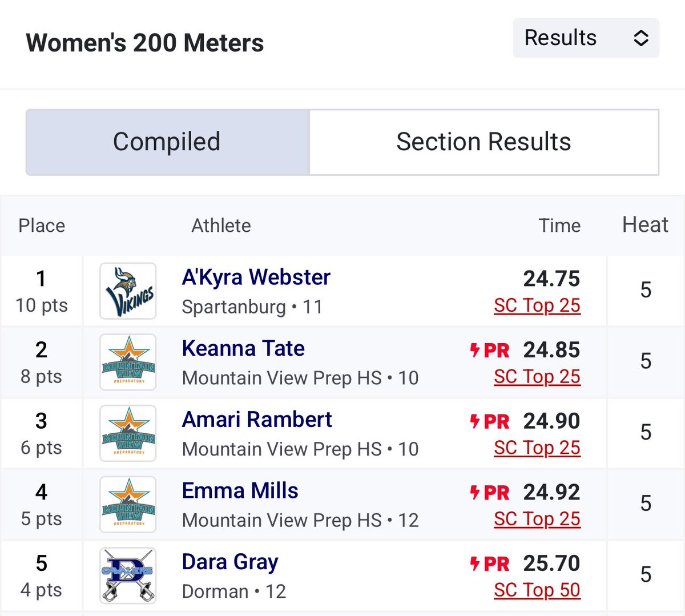Viewport: 685px width, 616px height.
Task: Open Keanna Tate's athlete profile
Action: (x=243, y=348)
